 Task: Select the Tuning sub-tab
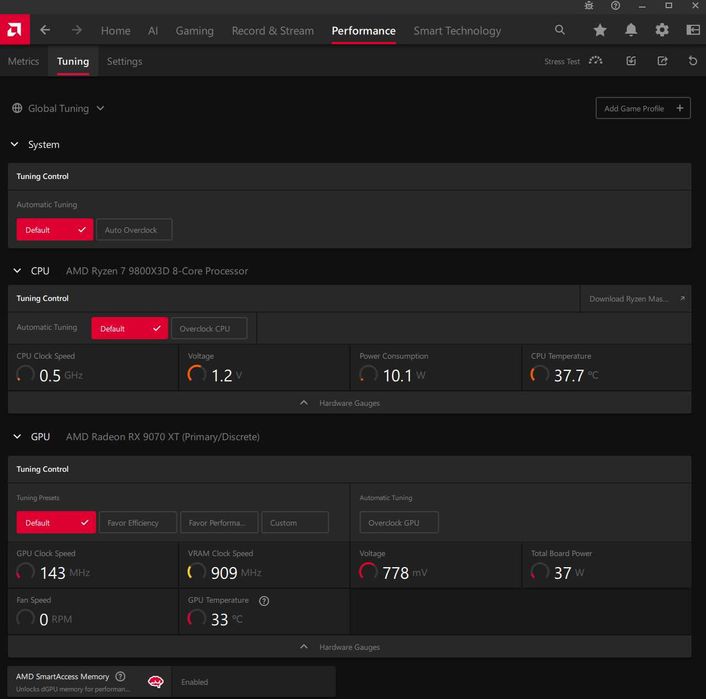73,61
